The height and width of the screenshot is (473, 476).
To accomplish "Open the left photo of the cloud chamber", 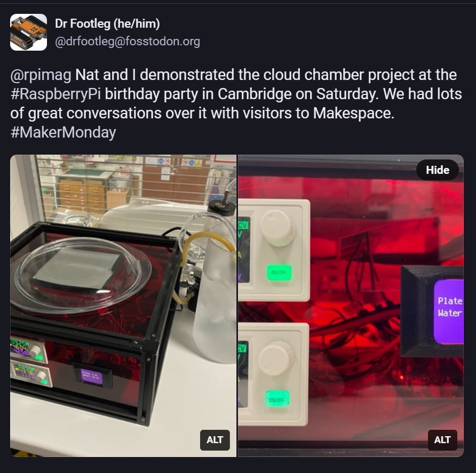I will coord(123,306).
